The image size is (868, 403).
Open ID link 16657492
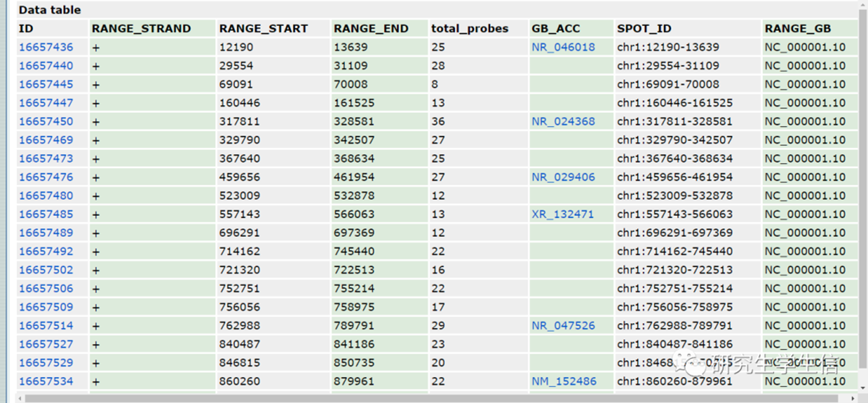(46, 252)
